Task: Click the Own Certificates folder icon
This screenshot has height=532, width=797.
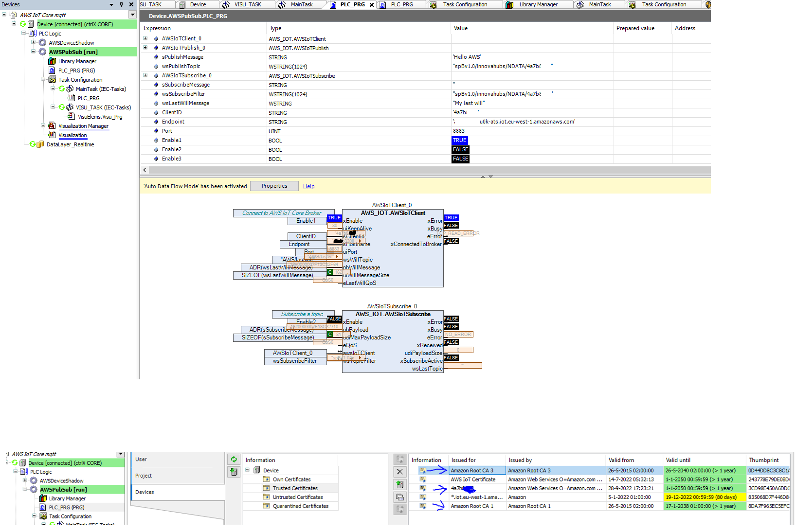Action: click(266, 479)
